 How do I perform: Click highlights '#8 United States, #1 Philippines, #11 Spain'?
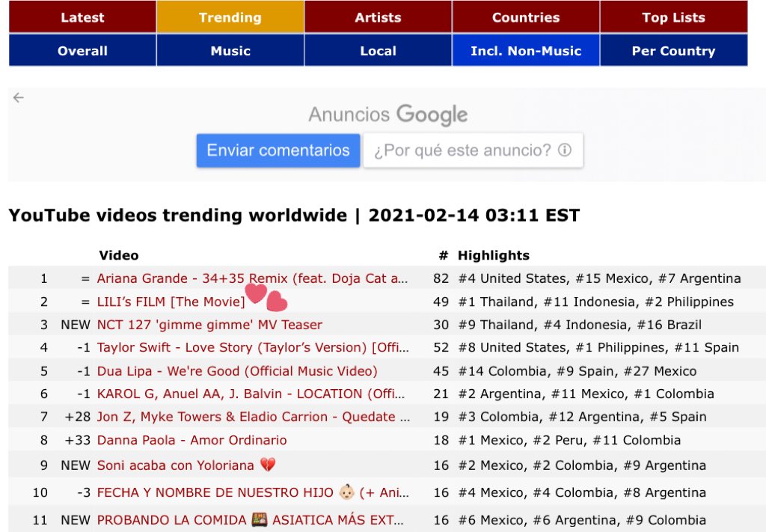(598, 347)
